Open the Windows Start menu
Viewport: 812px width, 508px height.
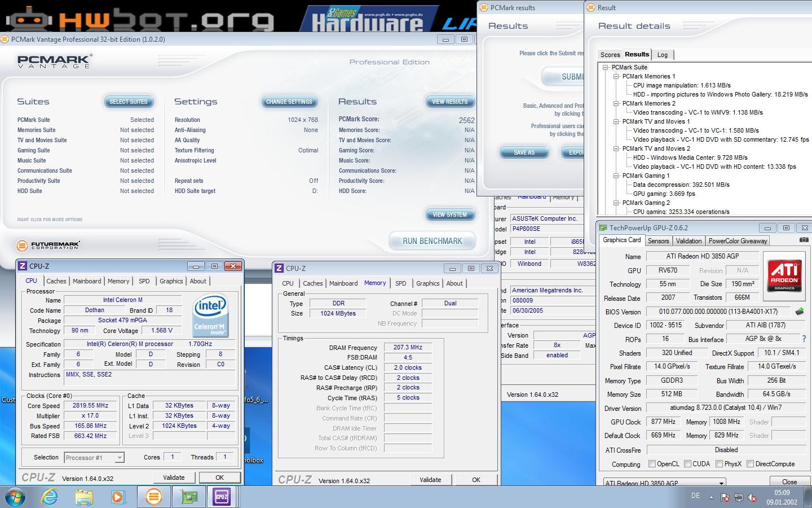coord(15,497)
